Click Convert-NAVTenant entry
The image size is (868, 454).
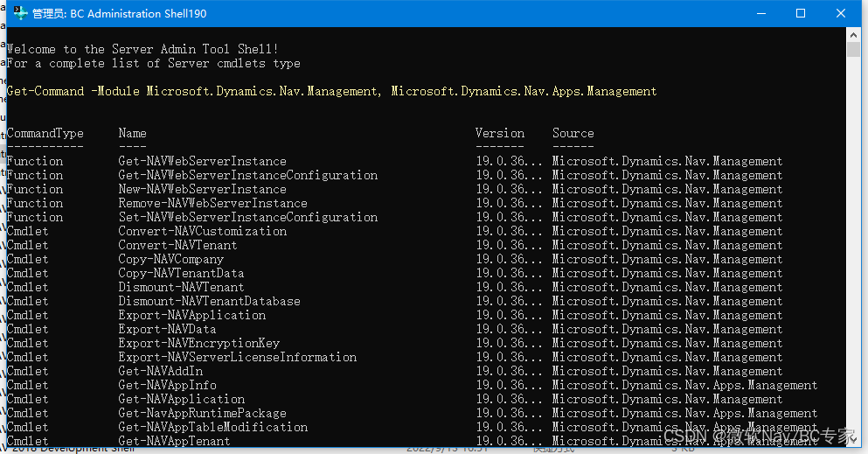pyautogui.click(x=177, y=245)
